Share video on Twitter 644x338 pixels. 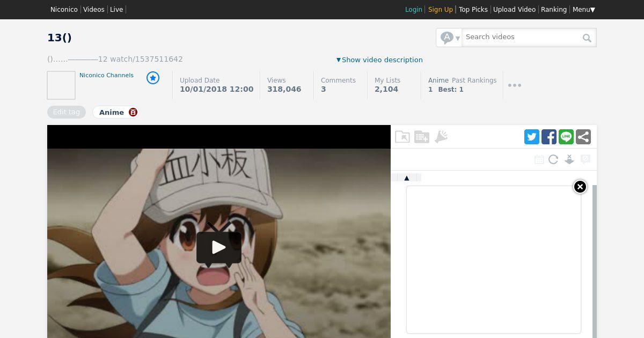(x=532, y=137)
